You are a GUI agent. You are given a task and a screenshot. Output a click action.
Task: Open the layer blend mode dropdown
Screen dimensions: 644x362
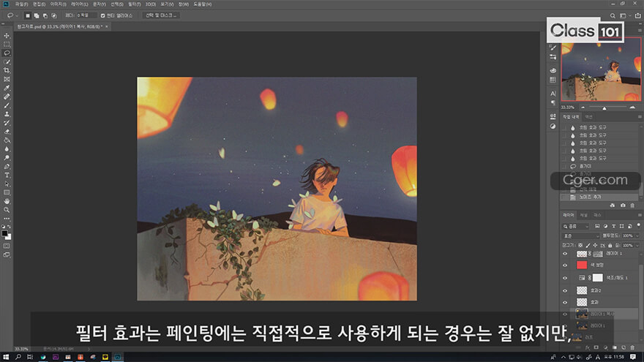click(x=581, y=236)
